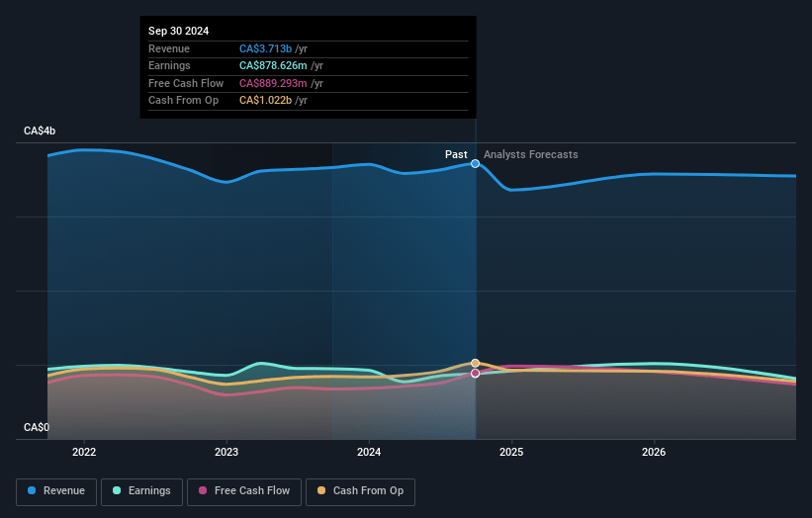Toggle the Free Cash Flow legend button
812x518 pixels.
pyautogui.click(x=244, y=491)
